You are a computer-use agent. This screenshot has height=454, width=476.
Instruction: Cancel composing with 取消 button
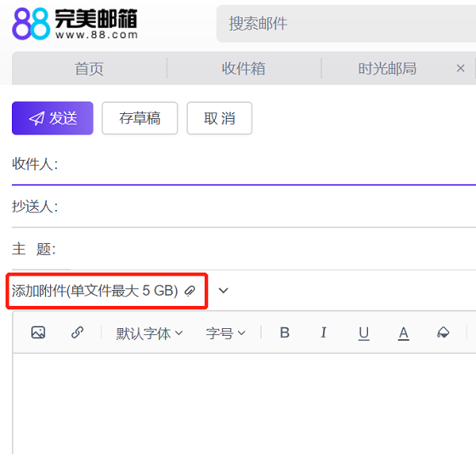219,118
